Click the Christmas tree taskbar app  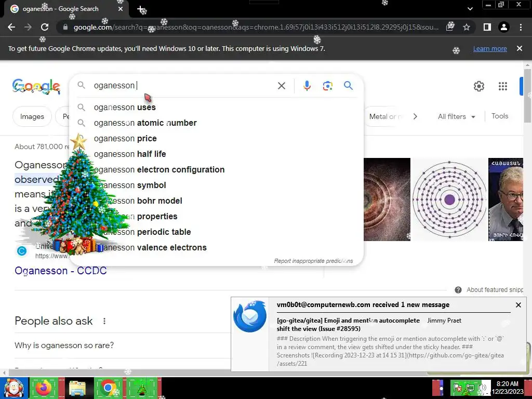coord(142,388)
